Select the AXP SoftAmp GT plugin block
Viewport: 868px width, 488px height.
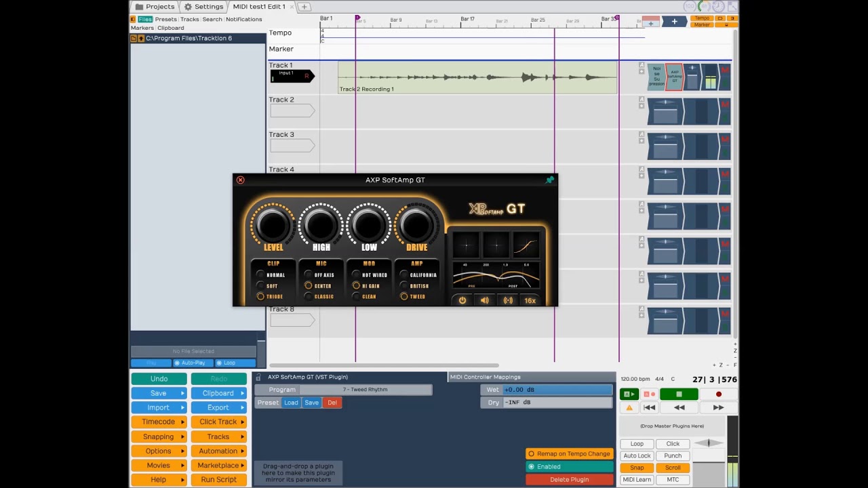point(674,77)
